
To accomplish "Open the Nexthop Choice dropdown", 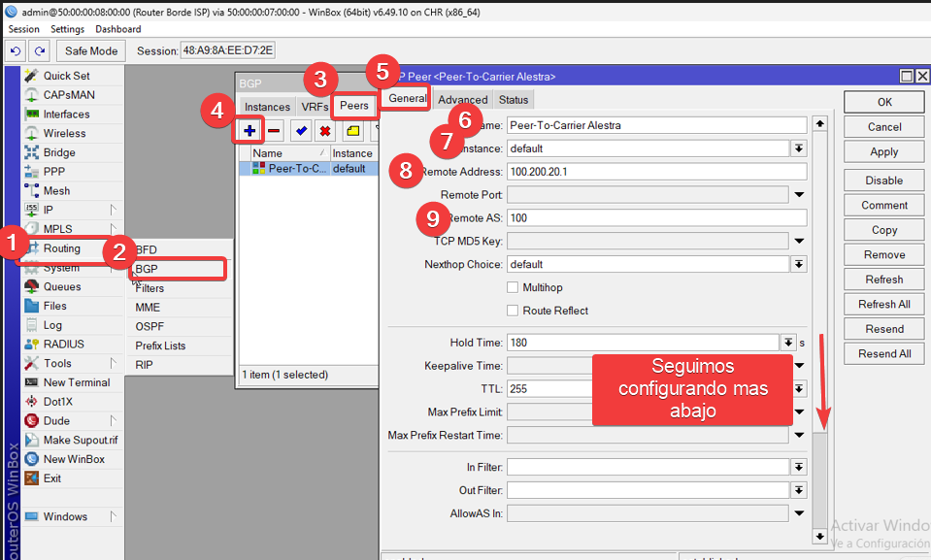I will pos(799,264).
